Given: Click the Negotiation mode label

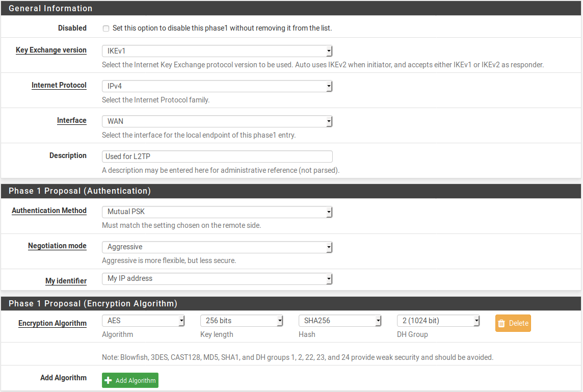Looking at the screenshot, I should (x=57, y=246).
